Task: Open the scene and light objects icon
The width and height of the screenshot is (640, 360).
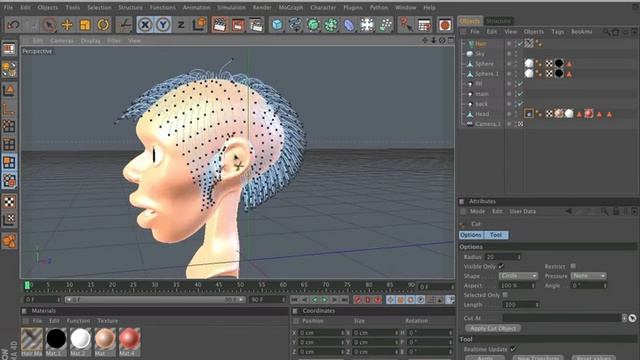Action: coord(367,25)
